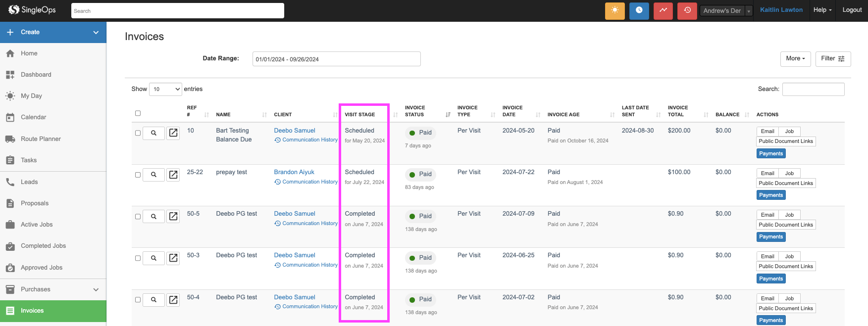Click the red history icon button
Screen dimensions: 868x326
[687, 10]
